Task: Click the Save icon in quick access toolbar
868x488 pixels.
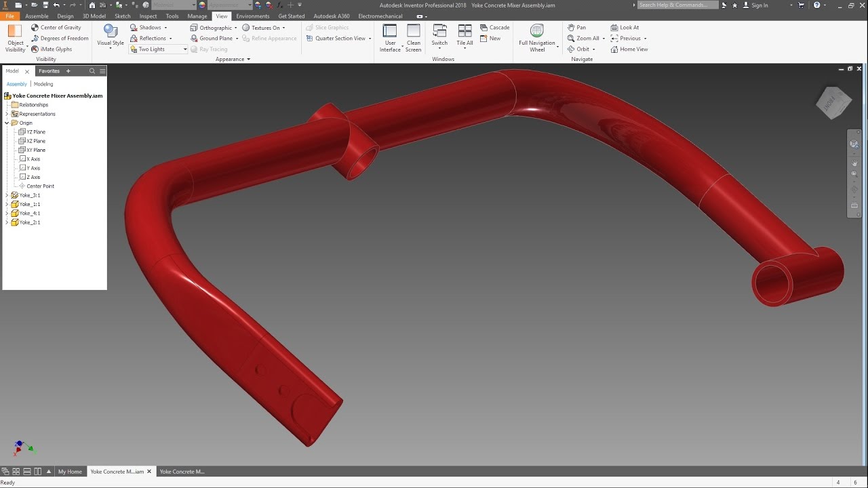Action: pyautogui.click(x=45, y=5)
